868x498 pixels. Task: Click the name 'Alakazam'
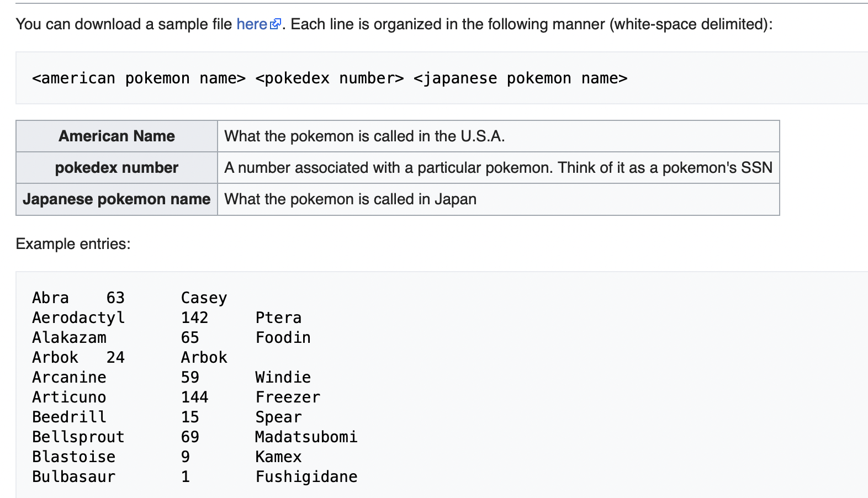coord(69,338)
